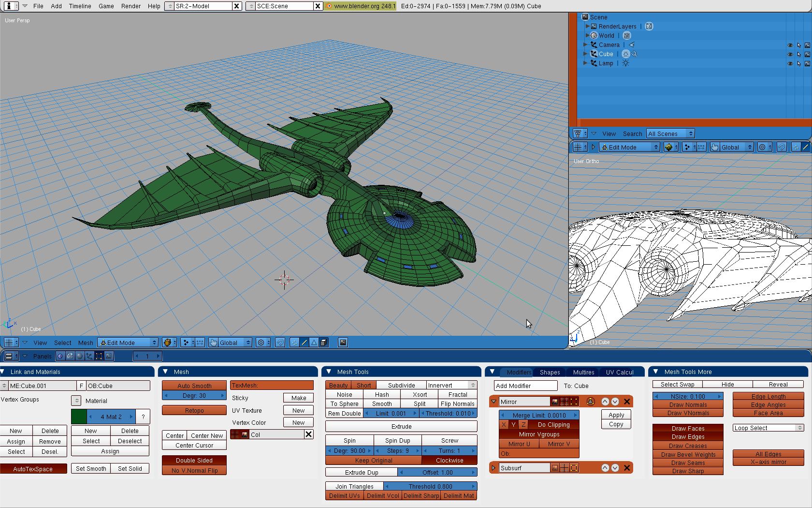Toggle visibility eye for Lamp
This screenshot has height=508, width=812.
tap(790, 63)
